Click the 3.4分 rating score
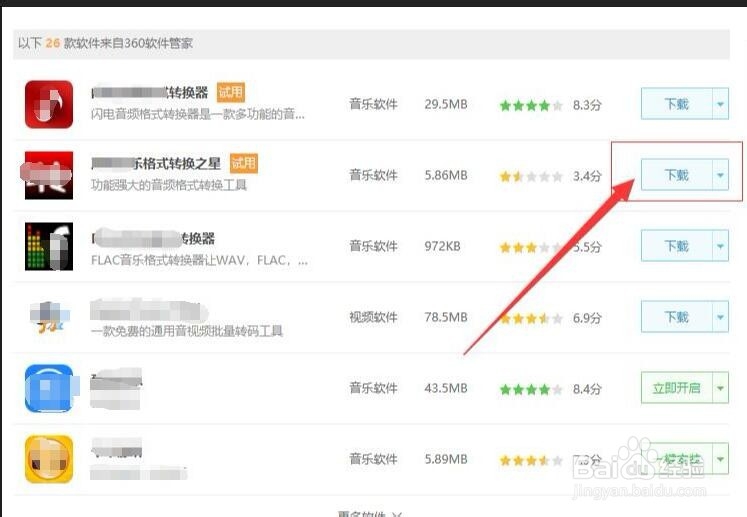Screen dimensions: 747x517 [x=587, y=176]
